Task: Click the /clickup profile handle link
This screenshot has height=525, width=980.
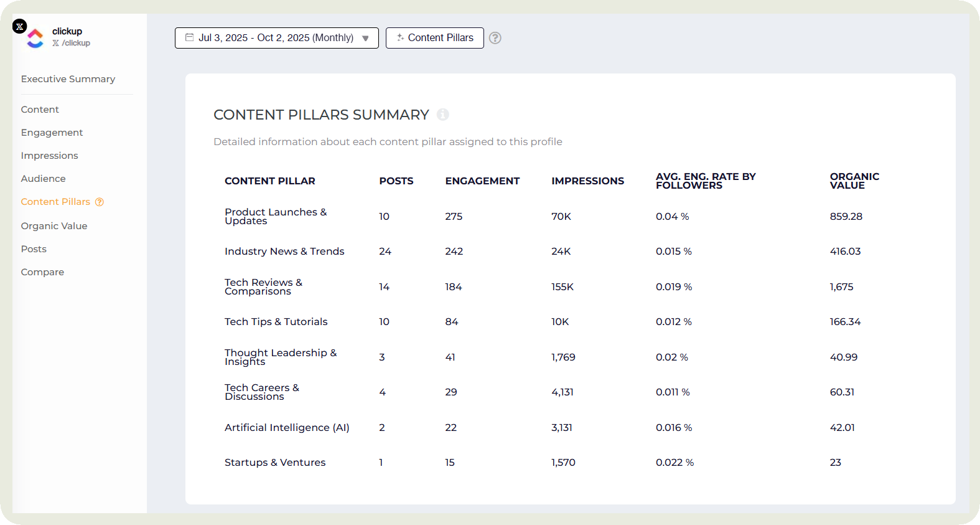Action: (75, 43)
